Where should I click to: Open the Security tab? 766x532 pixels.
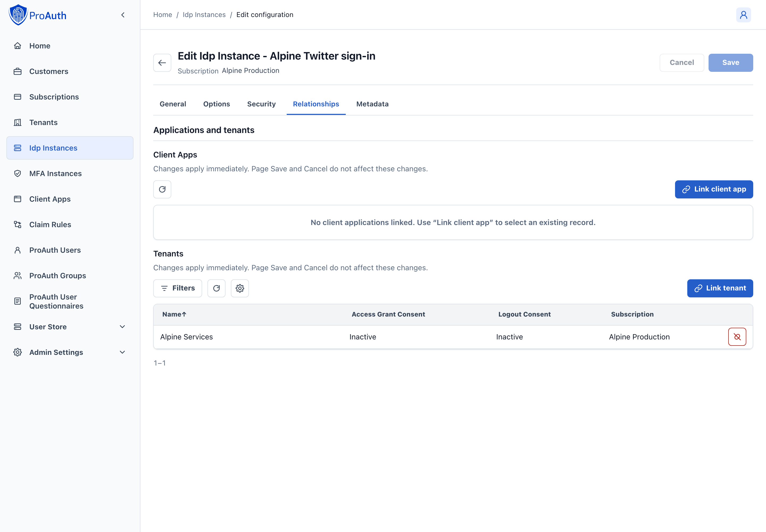(x=261, y=104)
